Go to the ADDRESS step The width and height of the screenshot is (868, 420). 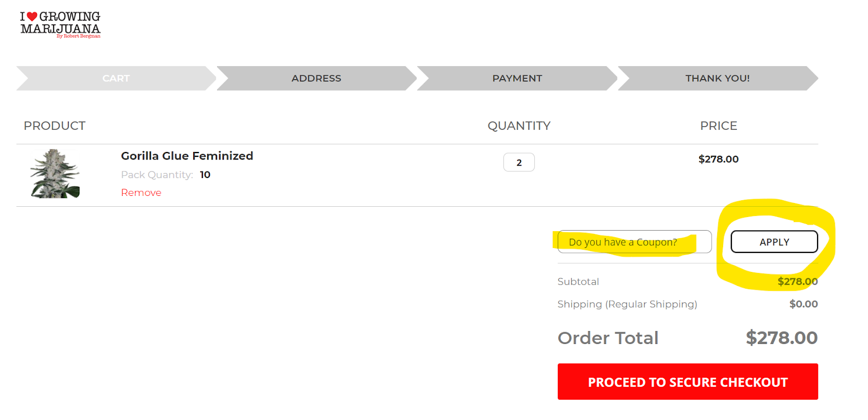tap(316, 78)
